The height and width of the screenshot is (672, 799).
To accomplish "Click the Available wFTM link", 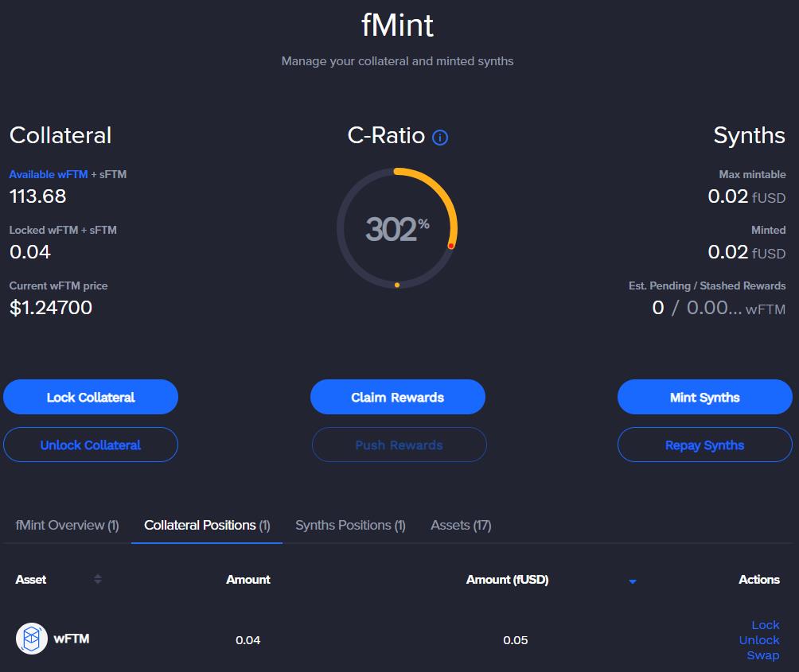I will click(x=48, y=174).
